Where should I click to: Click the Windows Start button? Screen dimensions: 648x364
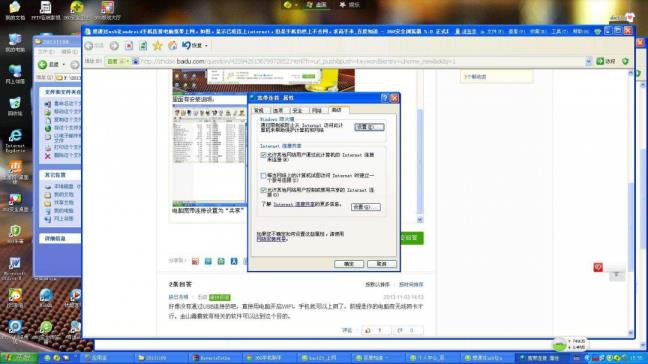coord(18,358)
